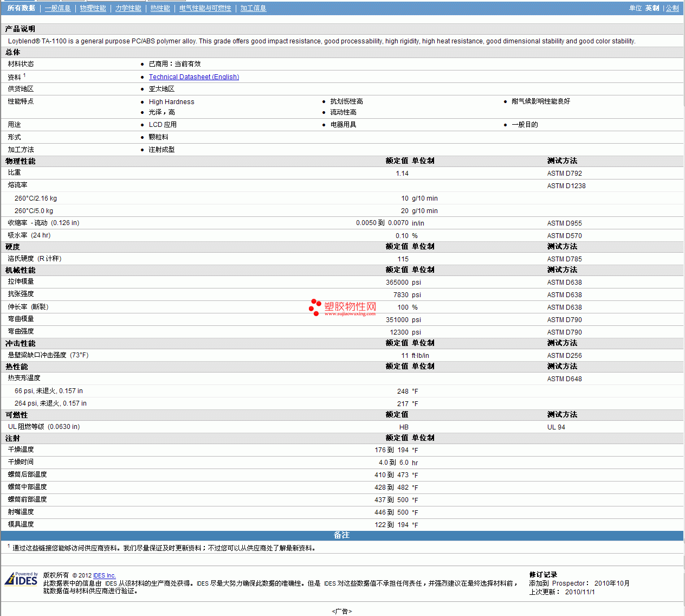Select the 1.14 specific gravity value

(402, 174)
